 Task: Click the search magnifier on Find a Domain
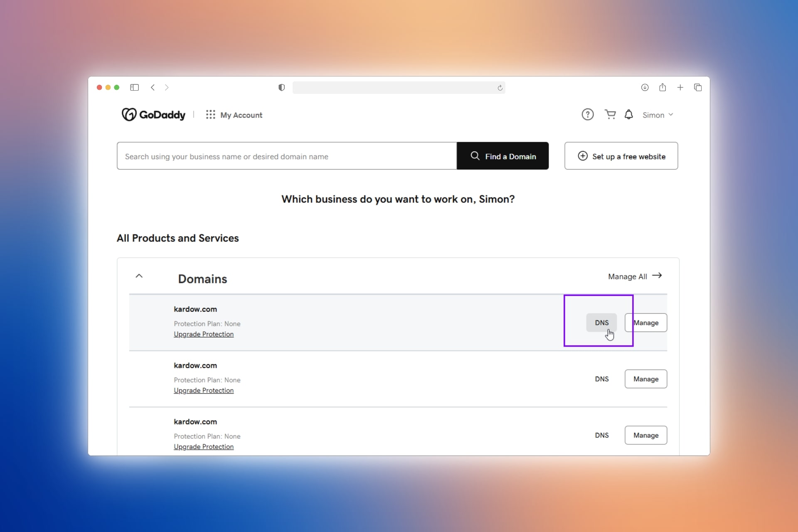point(475,156)
